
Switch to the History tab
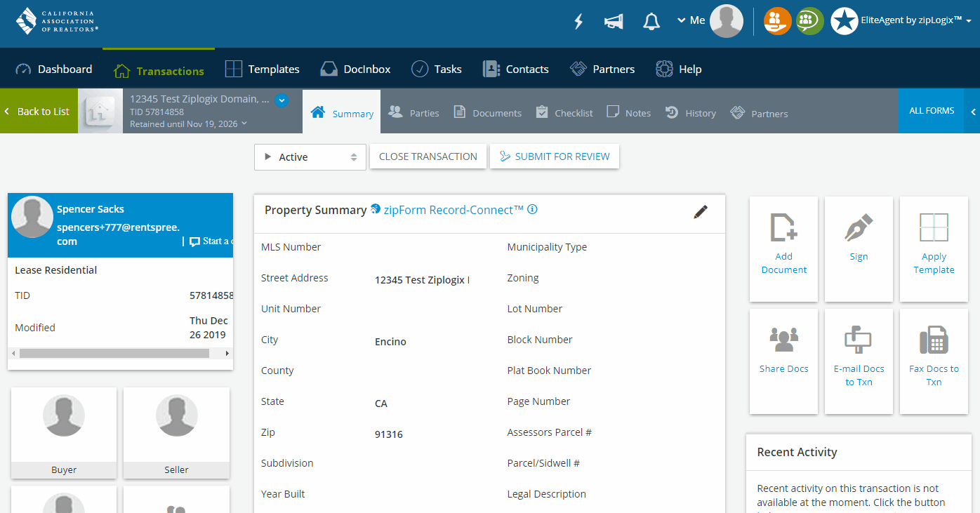coord(691,112)
